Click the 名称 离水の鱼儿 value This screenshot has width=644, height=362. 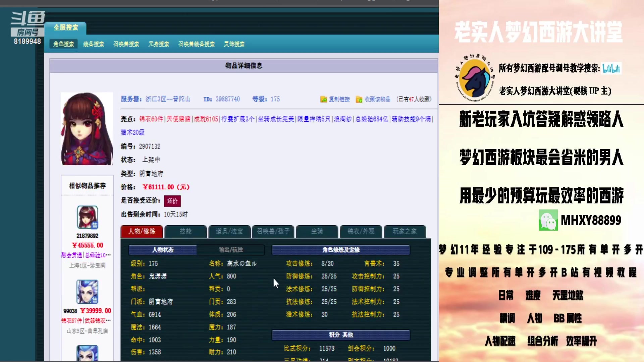coord(242,263)
